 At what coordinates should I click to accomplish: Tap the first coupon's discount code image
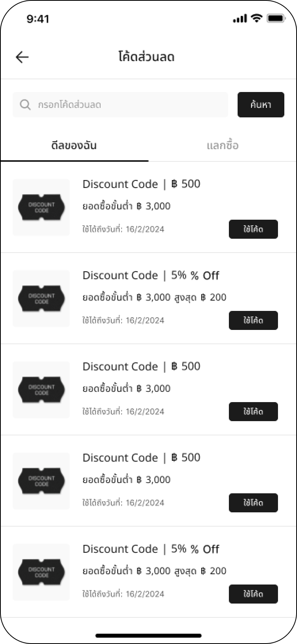point(41,207)
